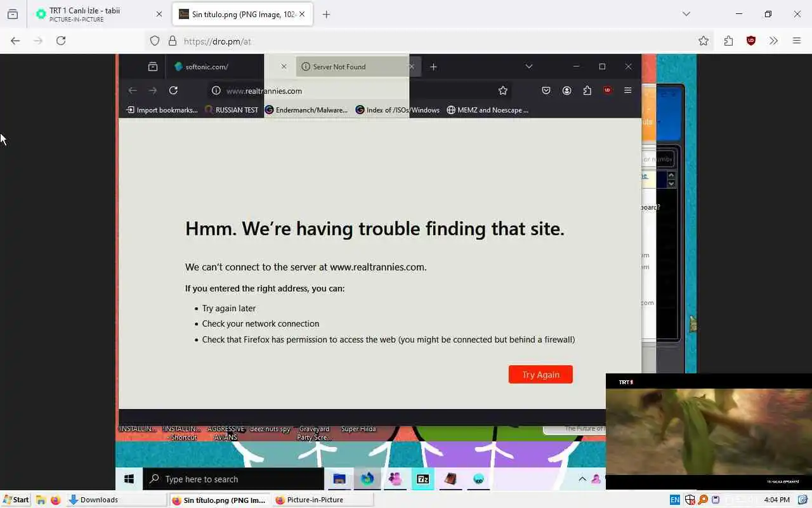Open Index of /ISOs/Windows bookmark
This screenshot has height=508, width=812.
pos(398,110)
